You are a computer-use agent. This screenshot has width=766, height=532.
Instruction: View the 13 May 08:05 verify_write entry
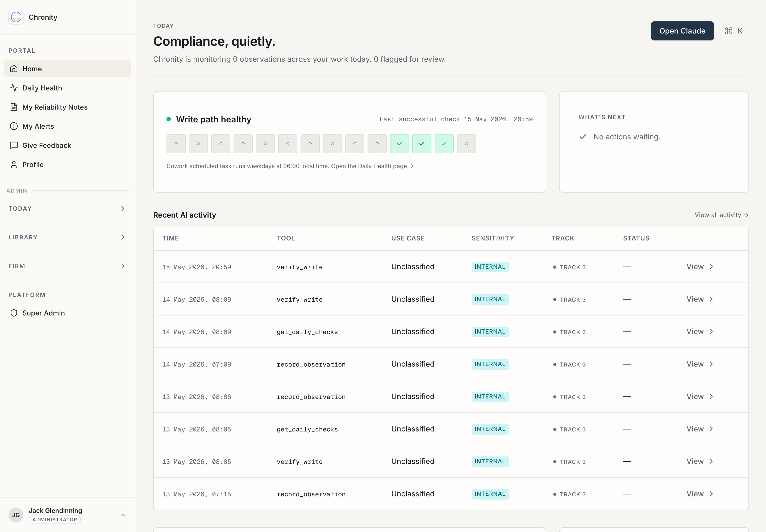tap(699, 461)
